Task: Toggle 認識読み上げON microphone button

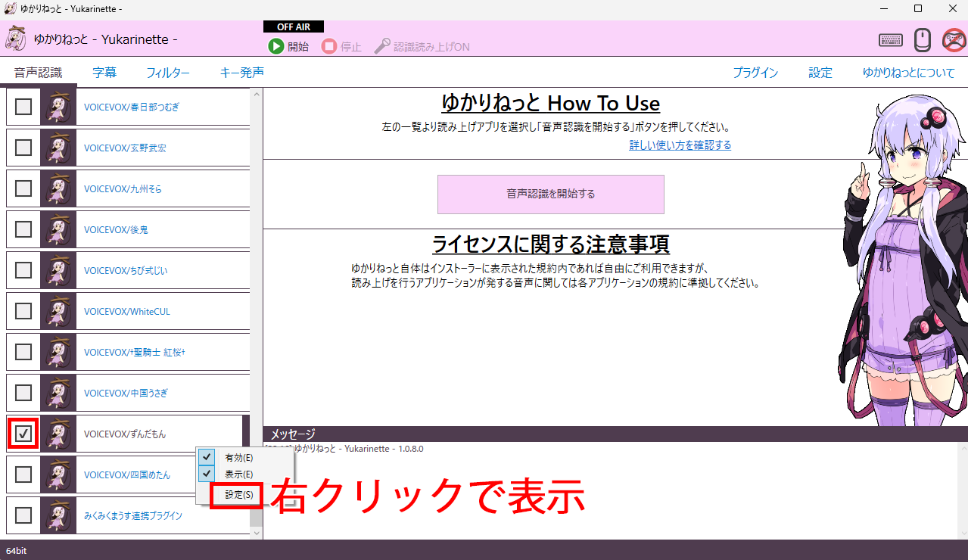Action: 422,46
